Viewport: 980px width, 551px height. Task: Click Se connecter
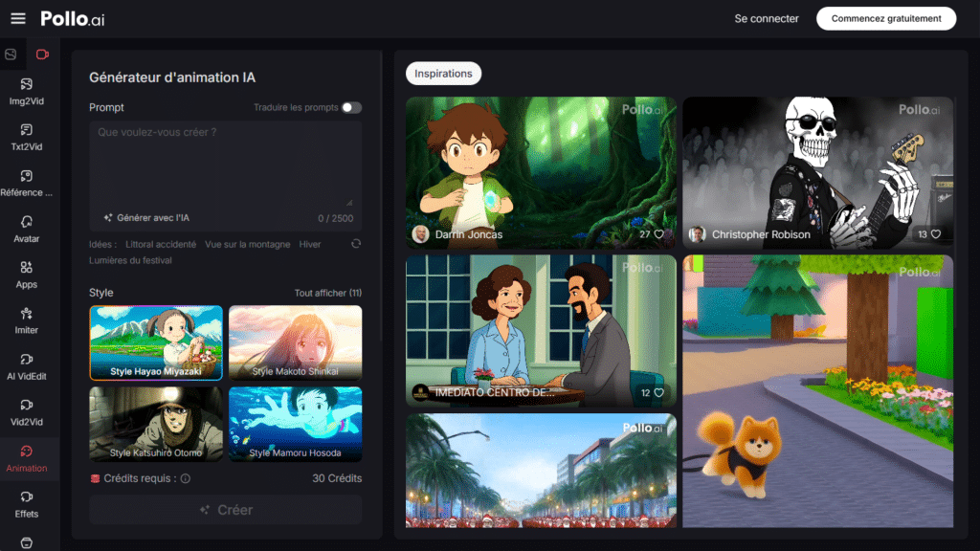pos(767,19)
